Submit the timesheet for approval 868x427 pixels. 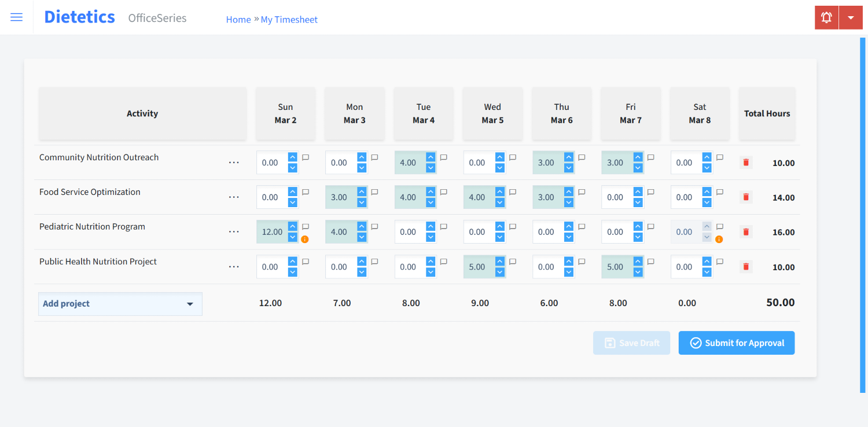pyautogui.click(x=736, y=343)
